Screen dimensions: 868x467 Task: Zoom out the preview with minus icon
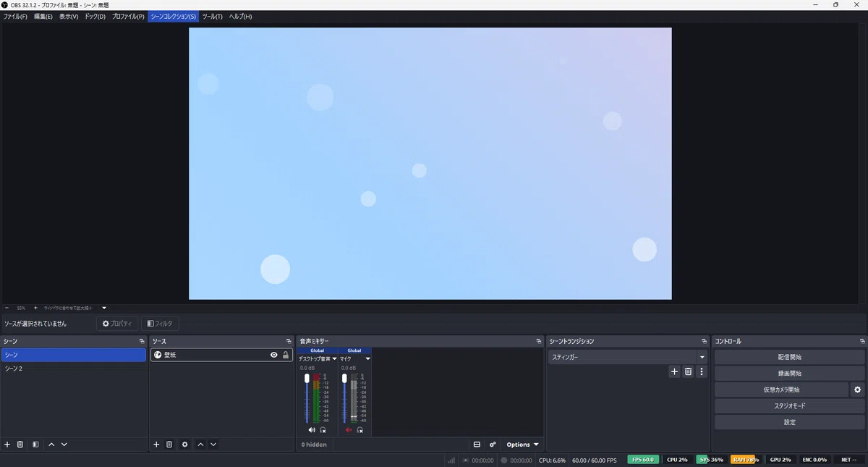coord(7,308)
